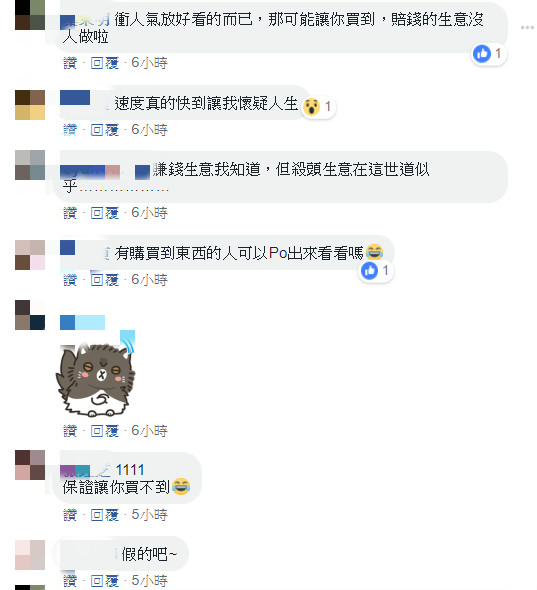
Task: Open the three-dot options menu for first comment
Action: (x=527, y=27)
